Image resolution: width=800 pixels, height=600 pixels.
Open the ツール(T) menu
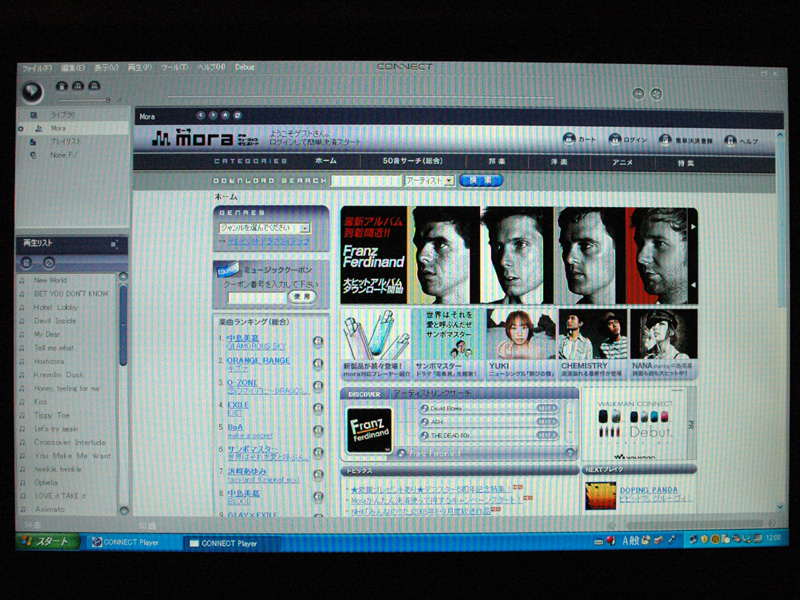tap(174, 67)
